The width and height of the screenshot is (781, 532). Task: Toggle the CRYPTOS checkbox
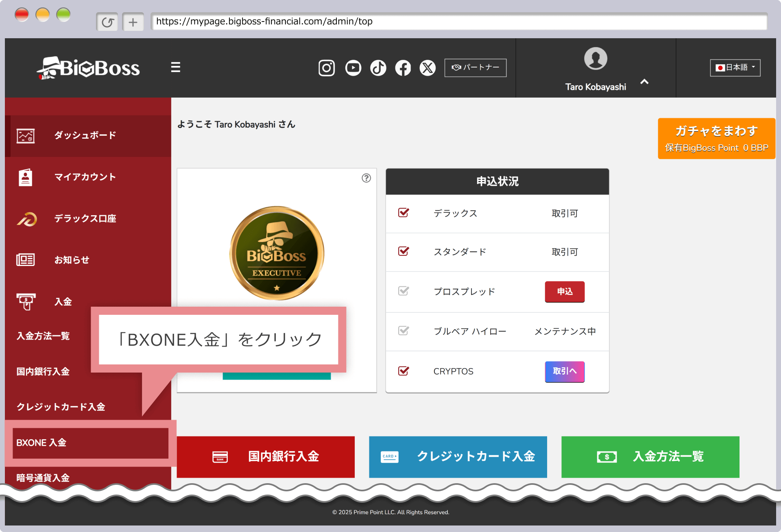[403, 371]
